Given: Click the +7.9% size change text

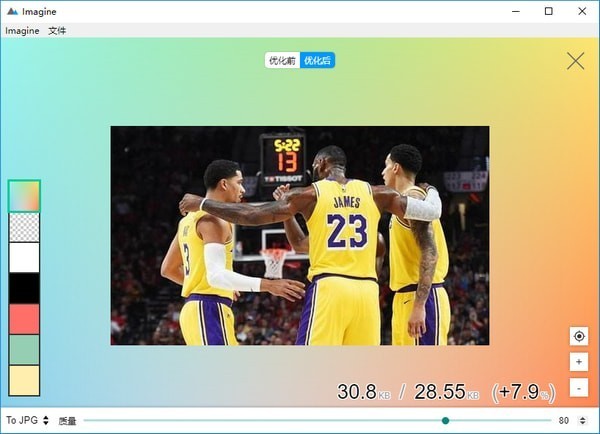Looking at the screenshot, I should click(x=524, y=392).
